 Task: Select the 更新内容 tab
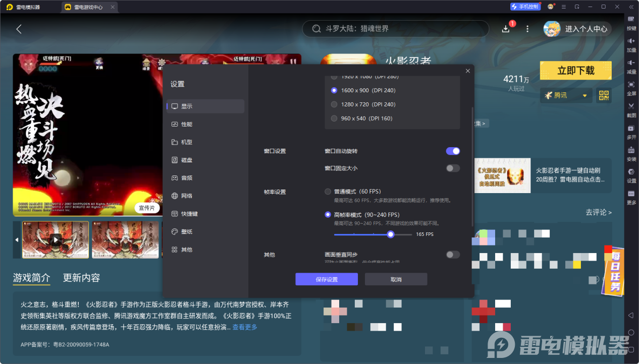coord(81,278)
